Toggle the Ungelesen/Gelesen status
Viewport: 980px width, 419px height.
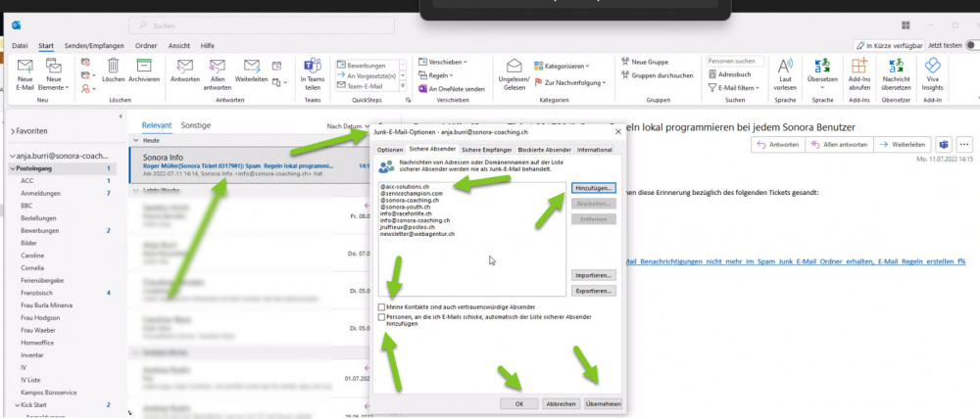pyautogui.click(x=514, y=75)
